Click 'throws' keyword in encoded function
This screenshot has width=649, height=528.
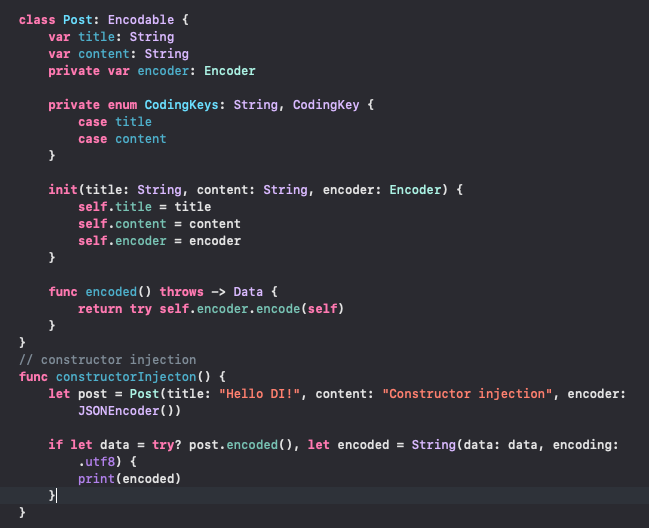(x=181, y=292)
